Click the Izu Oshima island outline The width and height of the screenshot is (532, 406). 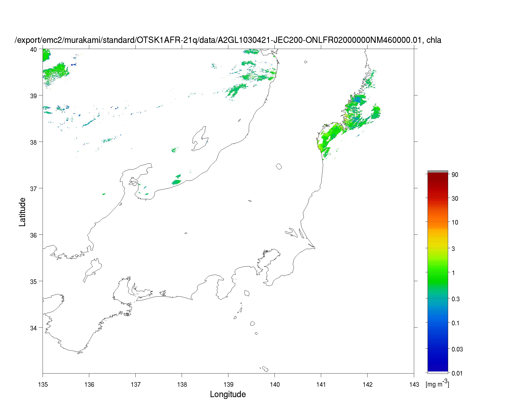(x=247, y=293)
